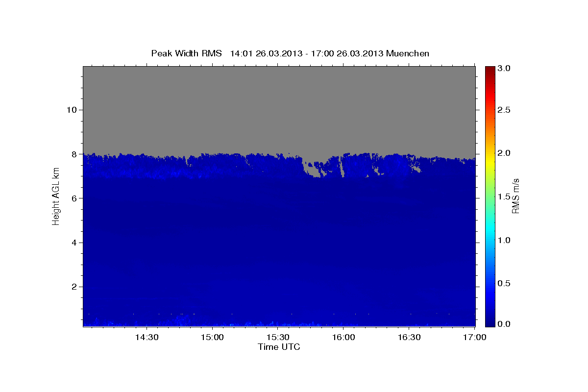This screenshot has height=392, width=588.
Task: Click the colorbar value 2.0
Action: point(505,153)
